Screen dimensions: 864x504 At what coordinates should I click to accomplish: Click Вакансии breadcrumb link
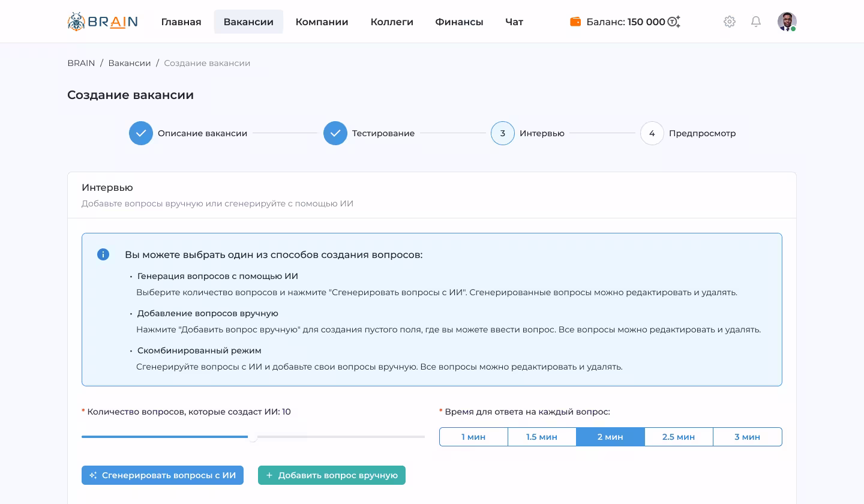pyautogui.click(x=130, y=63)
